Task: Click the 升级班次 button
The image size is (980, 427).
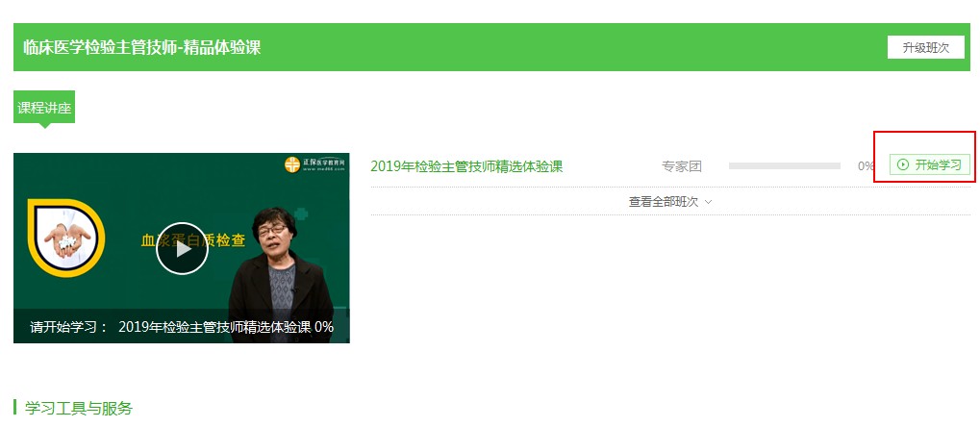Action: [x=925, y=47]
